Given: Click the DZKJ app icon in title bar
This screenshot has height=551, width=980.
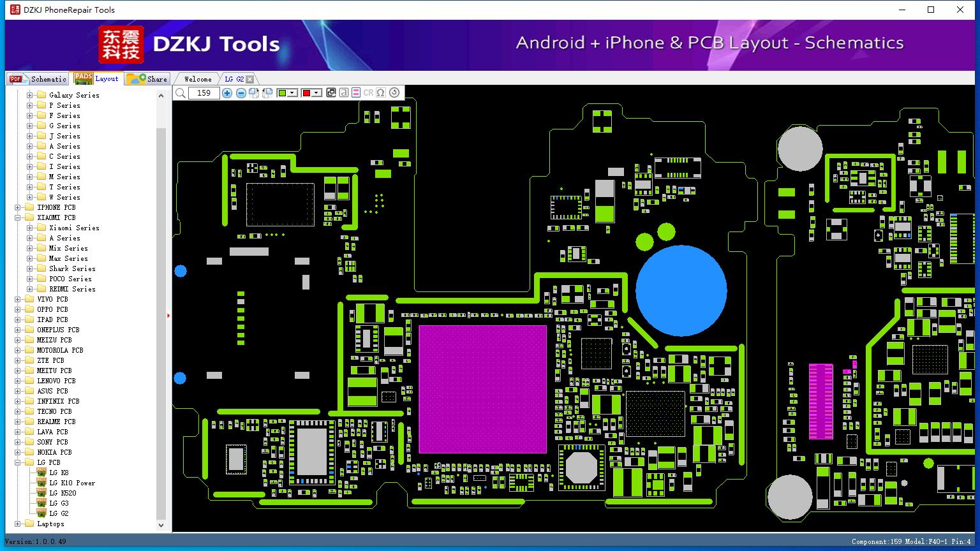Looking at the screenshot, I should tap(15, 10).
